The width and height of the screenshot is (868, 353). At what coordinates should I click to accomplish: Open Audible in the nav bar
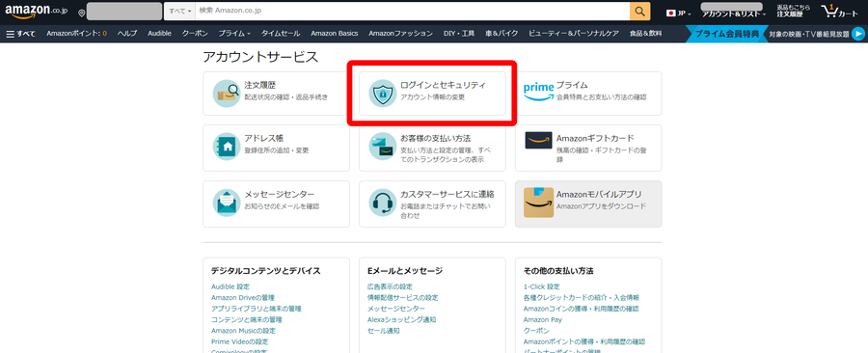(x=159, y=34)
